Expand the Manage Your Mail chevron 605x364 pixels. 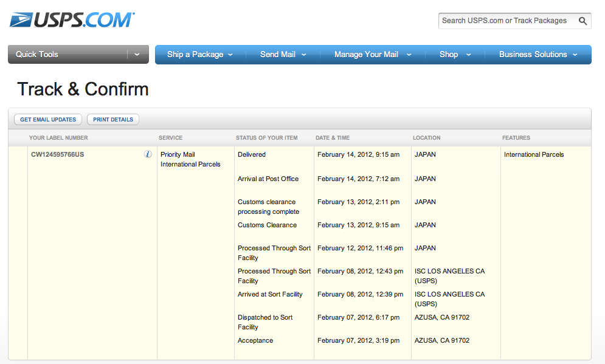409,55
